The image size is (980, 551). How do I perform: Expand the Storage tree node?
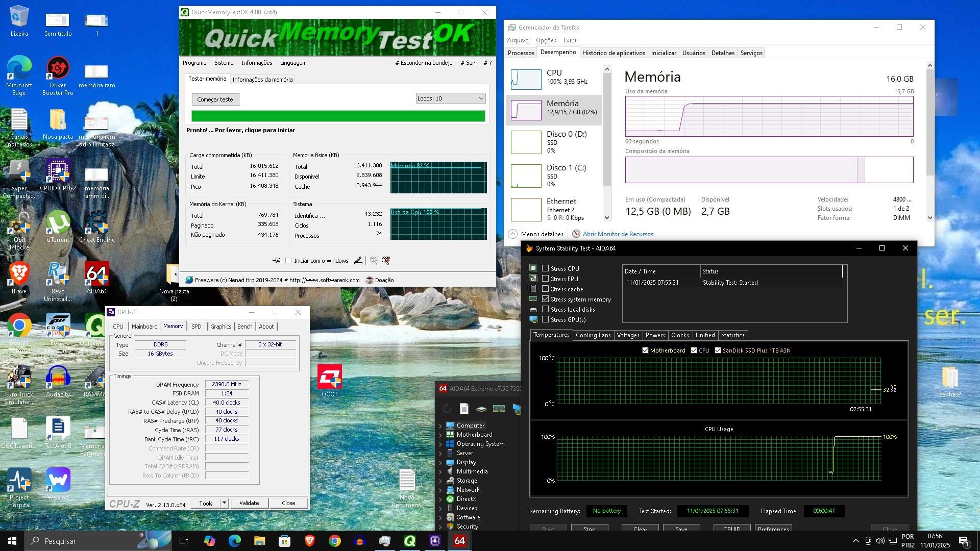440,481
